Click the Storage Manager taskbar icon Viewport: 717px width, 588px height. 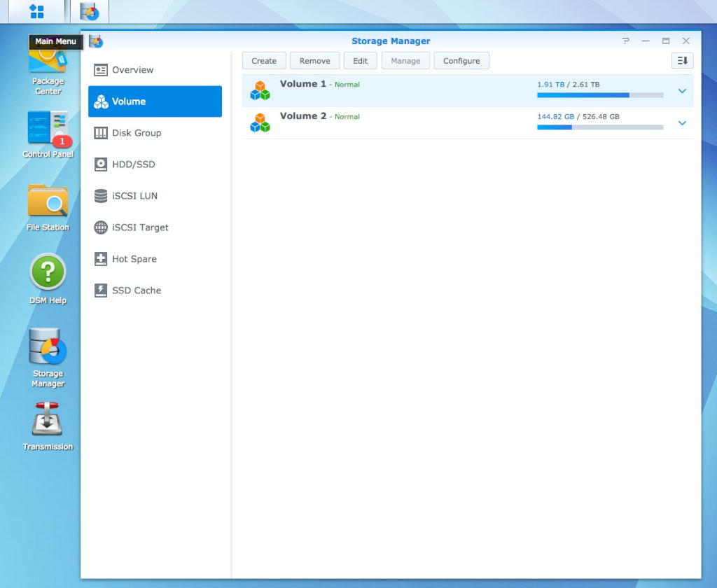[x=89, y=11]
